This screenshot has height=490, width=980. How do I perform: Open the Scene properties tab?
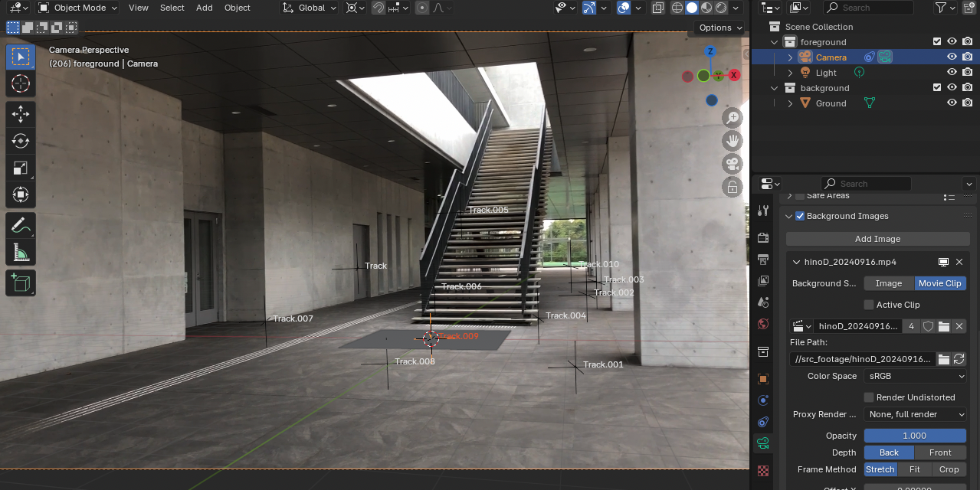tap(763, 302)
